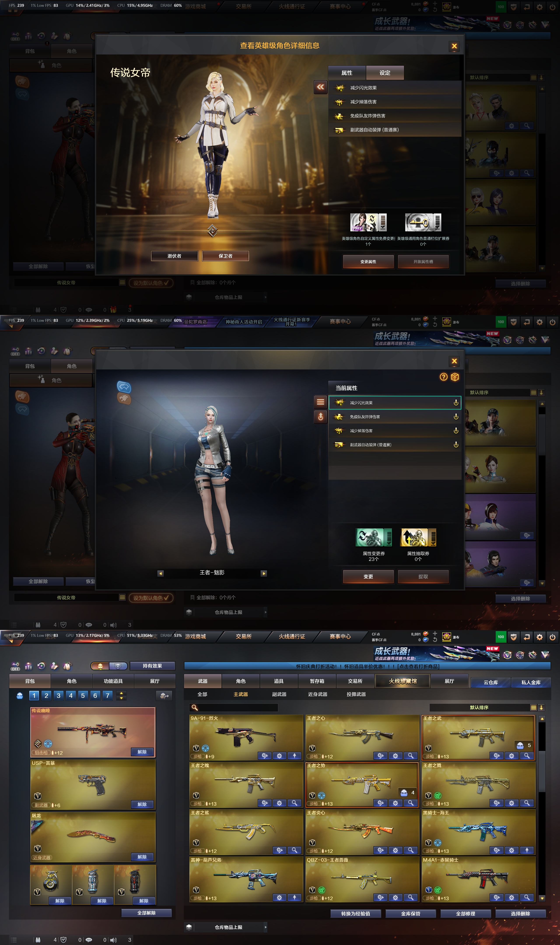Open the gear icon on 雷神-葫芦兄弟
The image size is (560, 945).
(x=280, y=897)
